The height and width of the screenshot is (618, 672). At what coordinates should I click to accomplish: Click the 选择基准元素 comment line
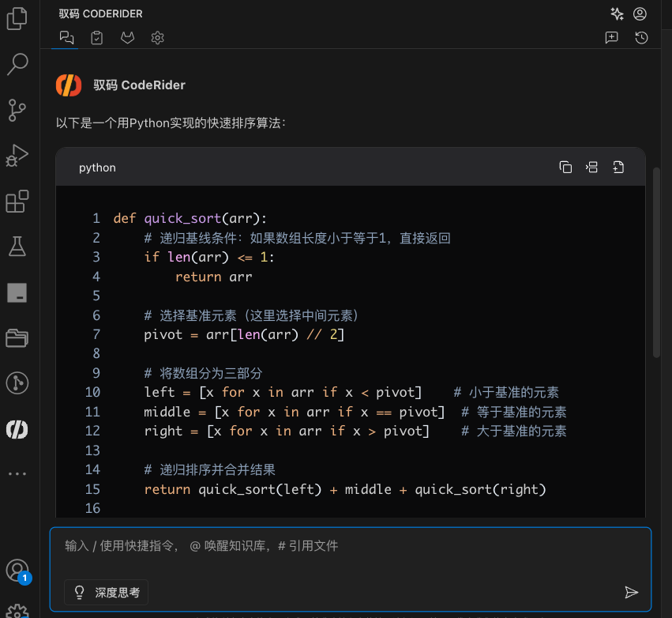(251, 315)
